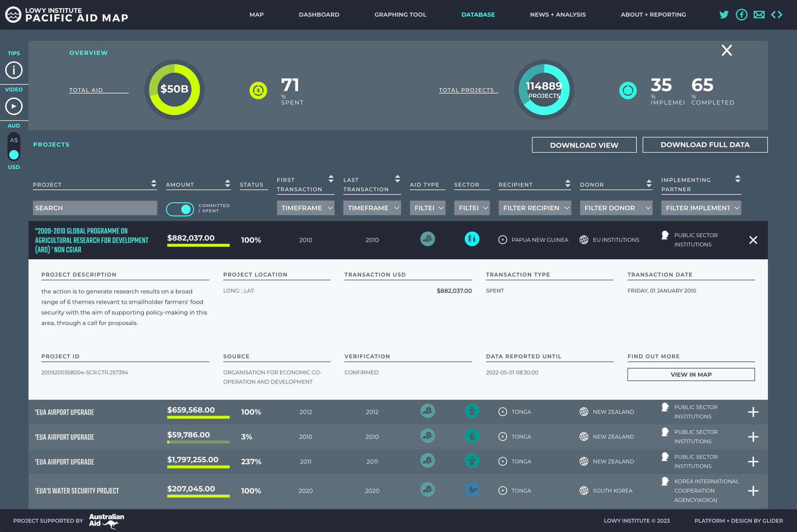Click the Total Projects label

click(466, 90)
